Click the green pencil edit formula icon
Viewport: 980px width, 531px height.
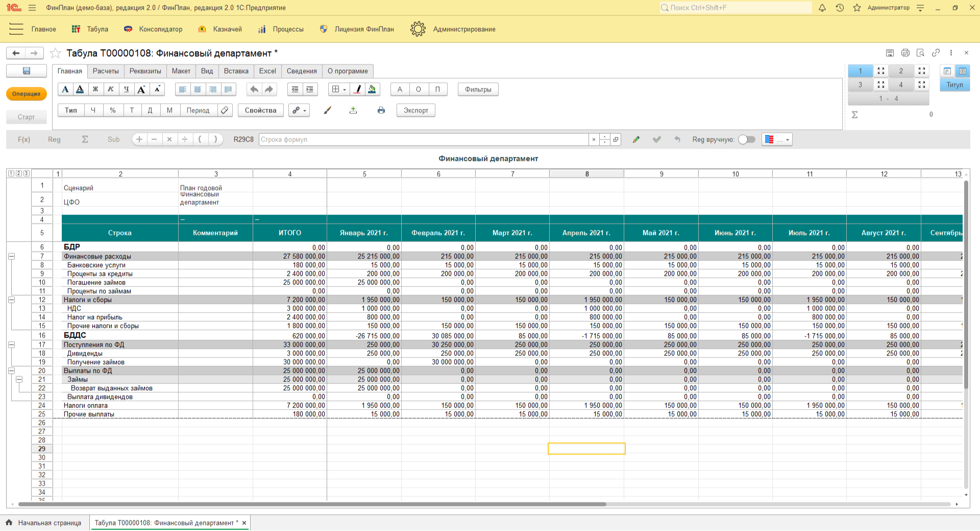636,139
